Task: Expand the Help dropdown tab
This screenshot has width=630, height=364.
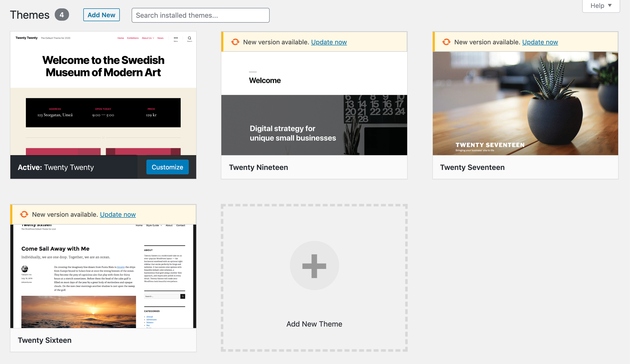Action: [x=601, y=6]
